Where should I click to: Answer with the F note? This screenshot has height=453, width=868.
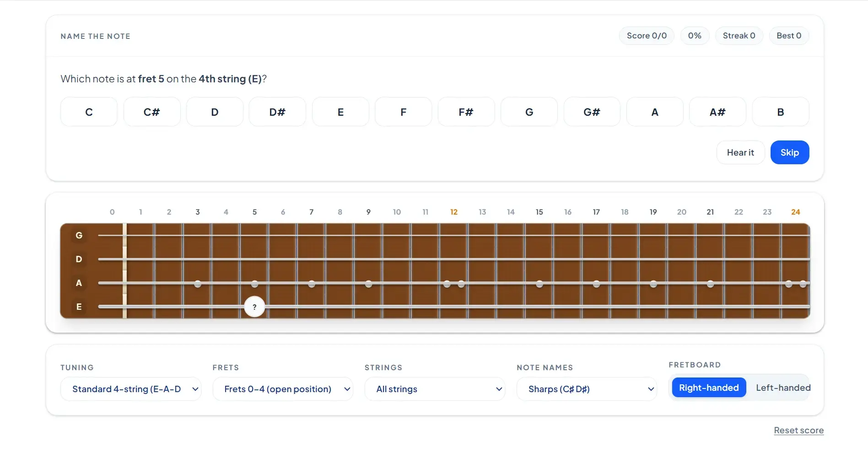point(403,112)
